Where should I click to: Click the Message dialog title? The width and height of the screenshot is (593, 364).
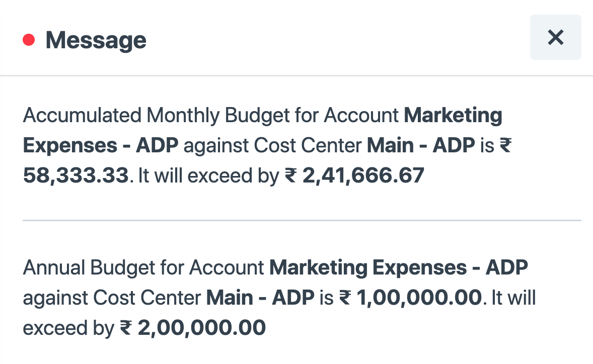coord(96,40)
